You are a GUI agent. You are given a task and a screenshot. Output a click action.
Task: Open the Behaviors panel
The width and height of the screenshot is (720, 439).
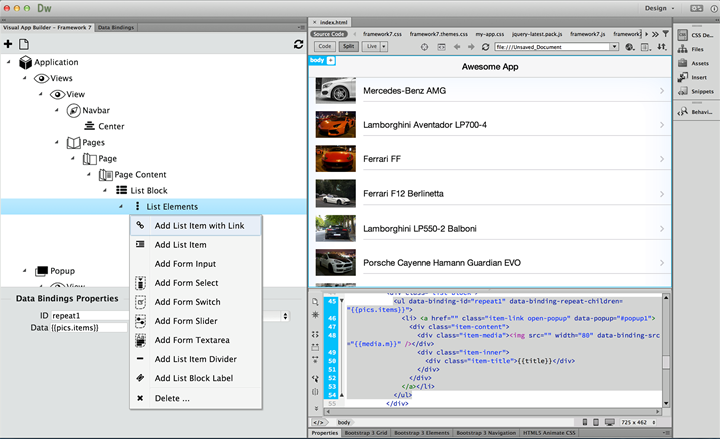[695, 112]
